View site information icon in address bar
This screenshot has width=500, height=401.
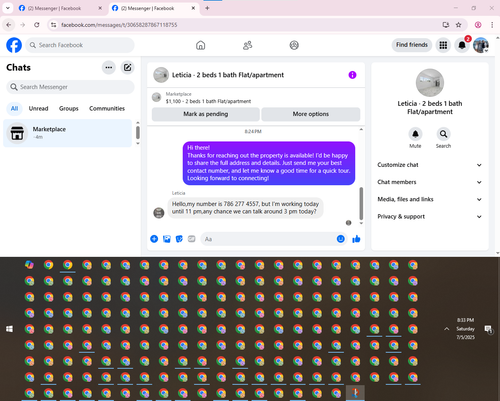tap(54, 25)
